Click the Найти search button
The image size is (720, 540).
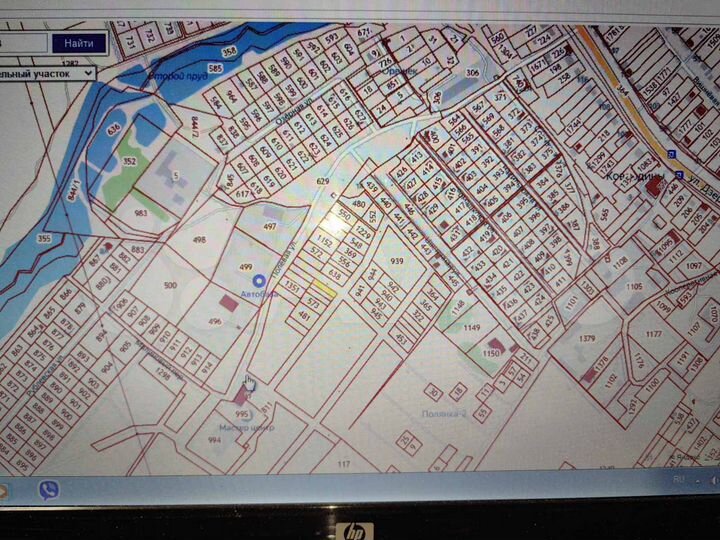click(79, 44)
